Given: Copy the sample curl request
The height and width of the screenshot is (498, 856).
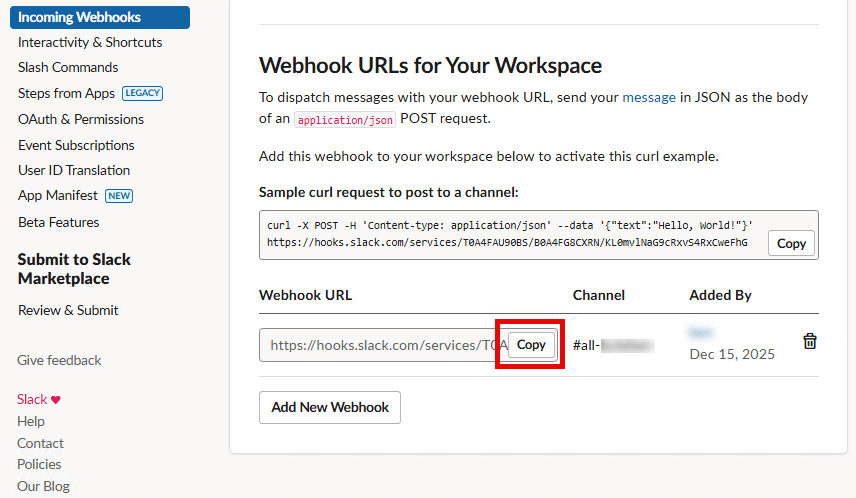Looking at the screenshot, I should (791, 243).
